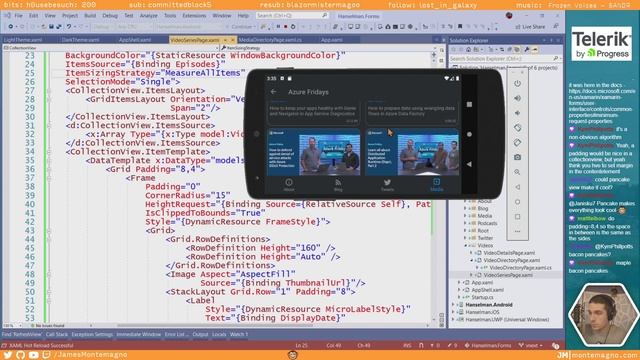Screen dimensions: 640x360
Task: Select AppShell.xaml in Solution Explorer
Action: point(487,290)
